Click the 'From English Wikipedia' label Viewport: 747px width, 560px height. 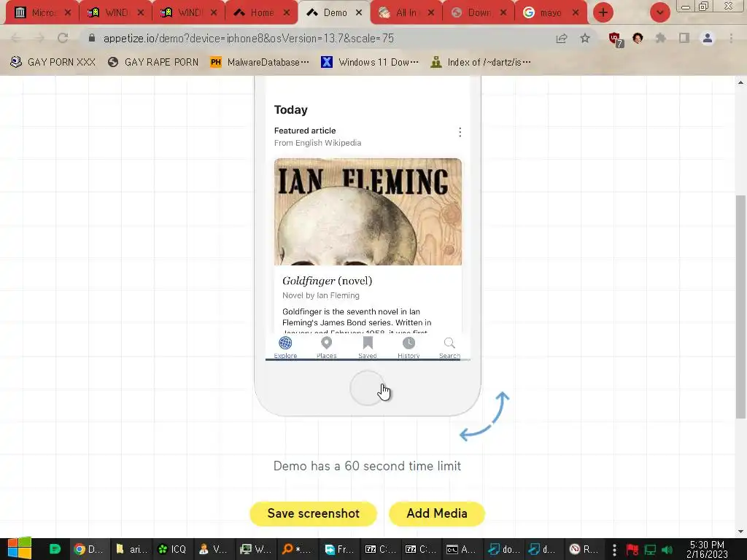(x=317, y=143)
